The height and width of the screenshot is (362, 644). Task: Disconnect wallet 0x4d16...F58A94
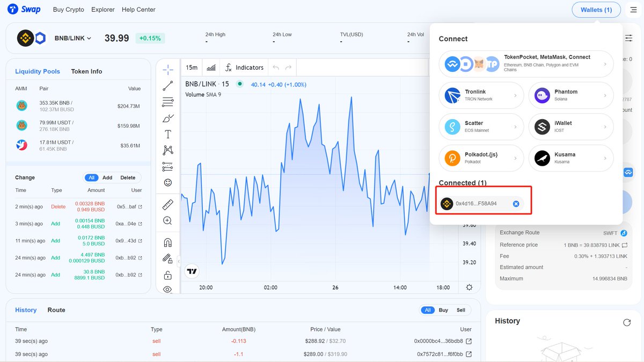click(x=516, y=204)
